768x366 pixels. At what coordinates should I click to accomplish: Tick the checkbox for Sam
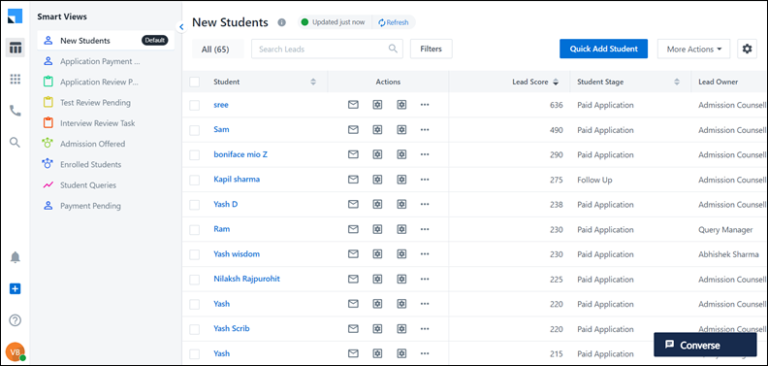(194, 130)
